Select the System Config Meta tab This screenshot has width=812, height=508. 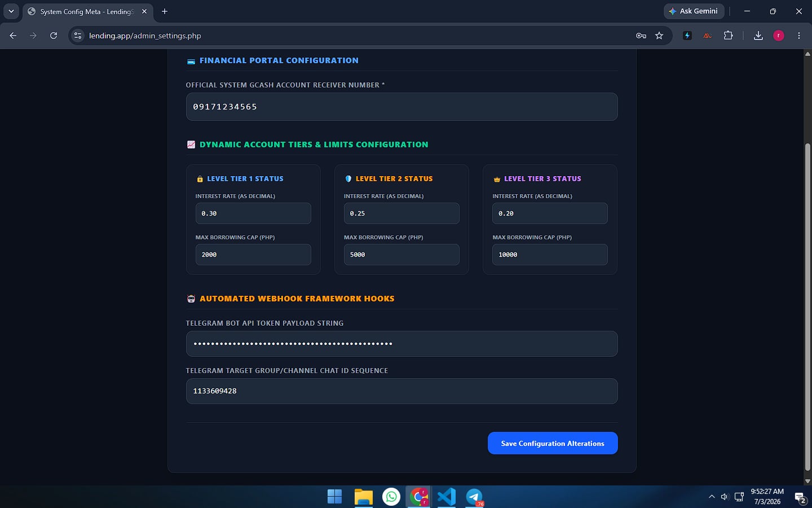[x=87, y=11]
